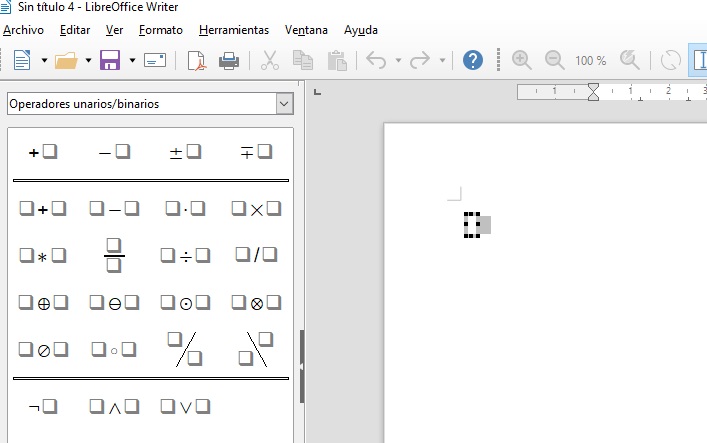Image resolution: width=707 pixels, height=443 pixels.
Task: Expand the Save dropdown arrow
Action: [131, 61]
